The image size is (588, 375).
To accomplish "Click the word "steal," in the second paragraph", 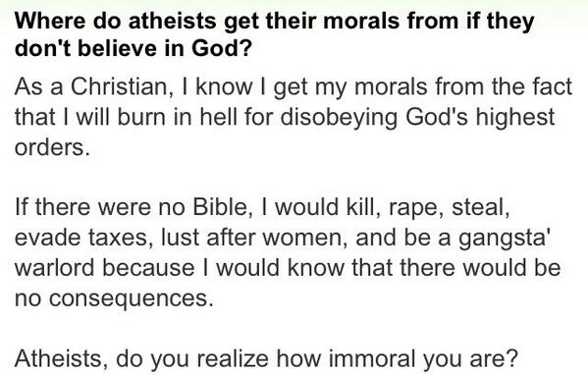I will (481, 208).
